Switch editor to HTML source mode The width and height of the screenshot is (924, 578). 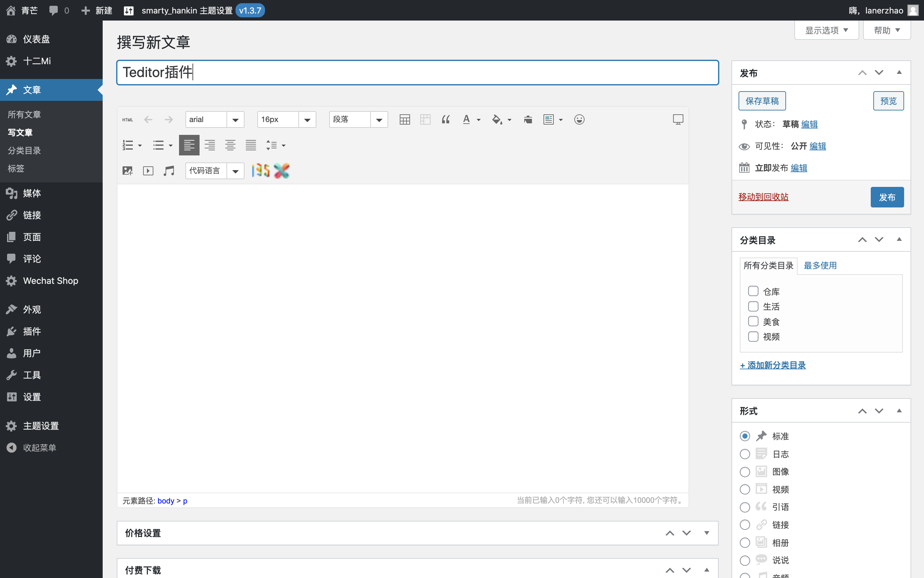tap(127, 120)
